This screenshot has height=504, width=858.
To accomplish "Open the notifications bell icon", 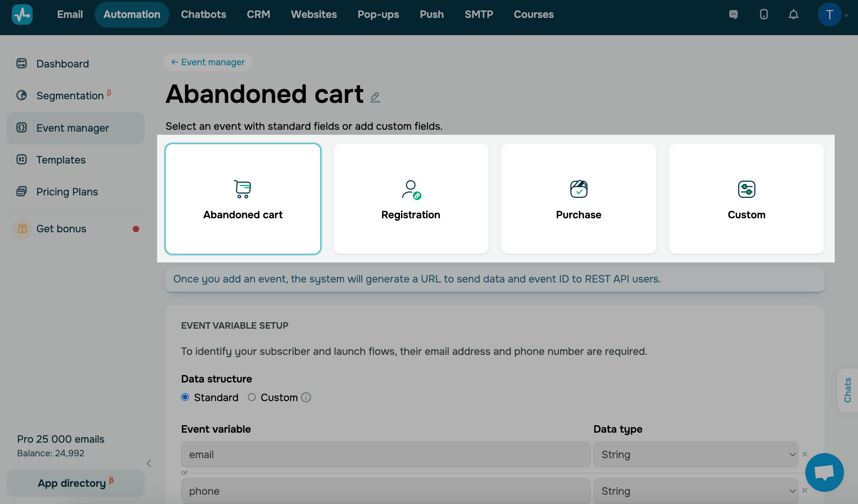I will 793,14.
